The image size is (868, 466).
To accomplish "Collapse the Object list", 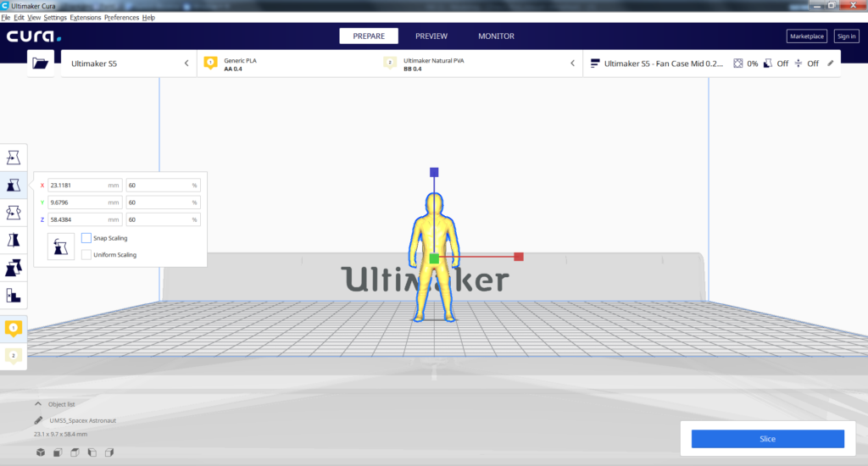I will 38,404.
